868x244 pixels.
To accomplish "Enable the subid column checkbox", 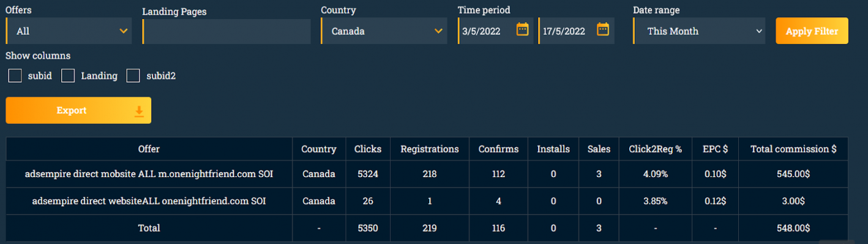I will coord(15,75).
